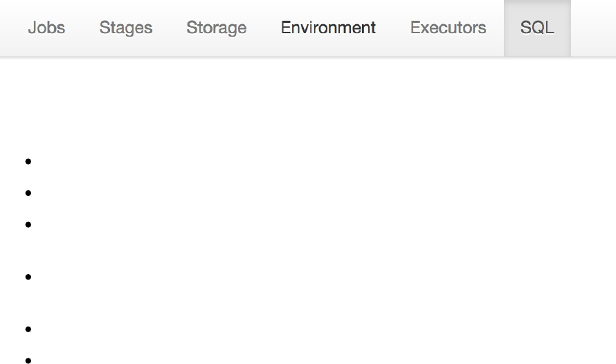The image size is (616, 364).
Task: Click the first bullet point in the list
Action: tap(28, 162)
